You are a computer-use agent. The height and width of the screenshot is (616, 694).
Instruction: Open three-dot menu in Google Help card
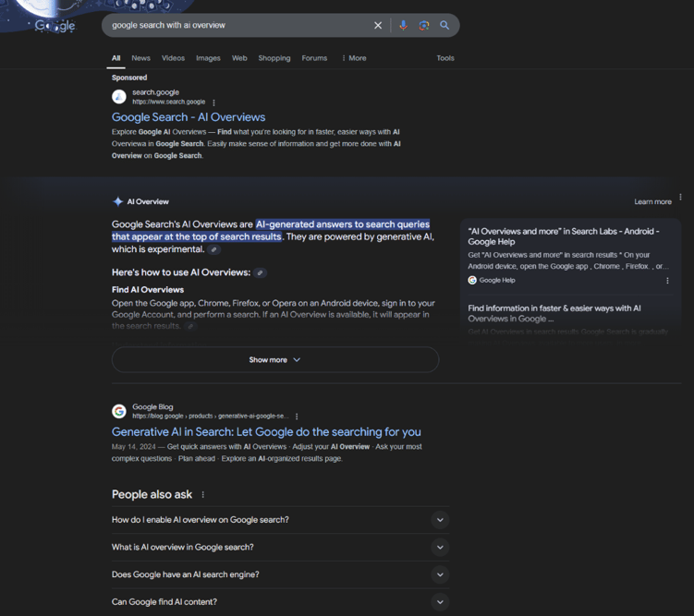(667, 280)
